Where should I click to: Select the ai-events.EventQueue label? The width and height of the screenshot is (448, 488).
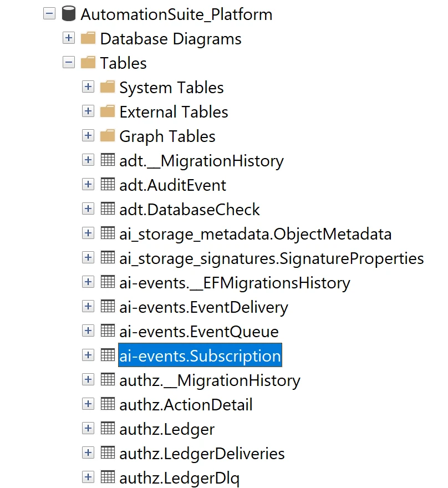[x=199, y=332]
